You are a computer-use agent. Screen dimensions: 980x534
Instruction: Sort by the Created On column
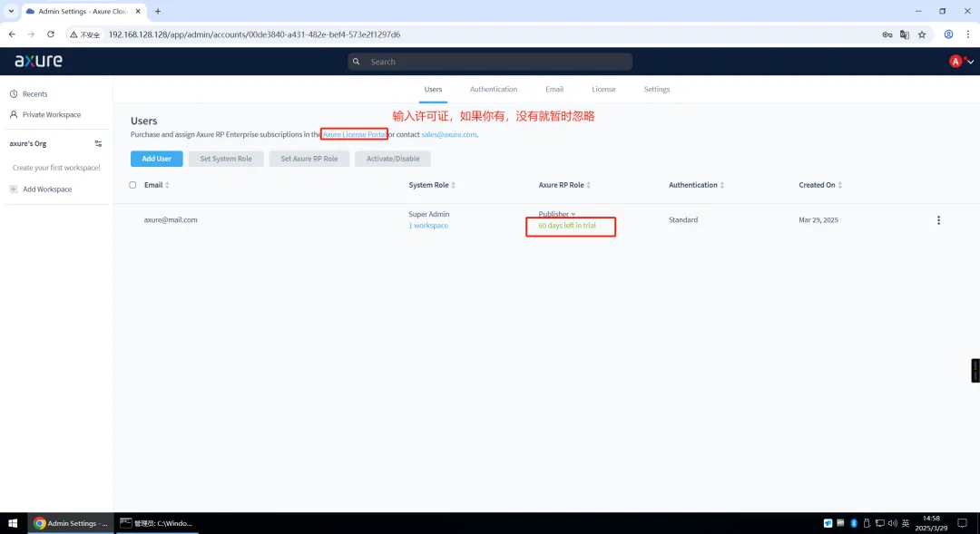coord(820,185)
